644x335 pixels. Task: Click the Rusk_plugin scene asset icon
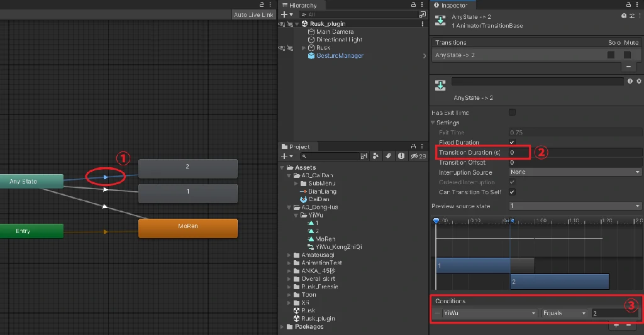296,319
